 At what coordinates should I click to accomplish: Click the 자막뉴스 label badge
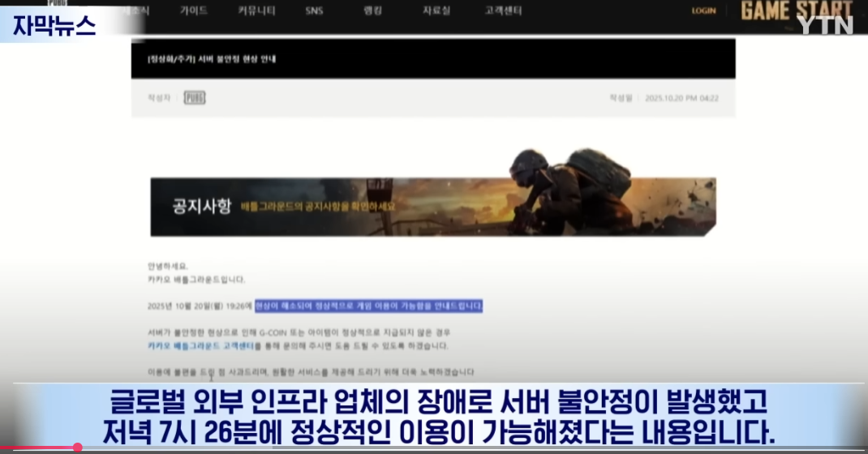[x=55, y=26]
